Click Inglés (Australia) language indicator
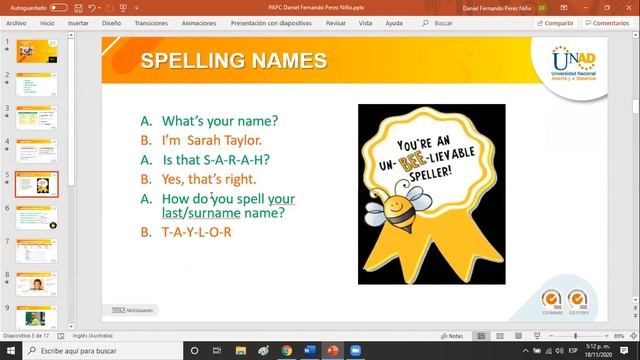 [93, 336]
